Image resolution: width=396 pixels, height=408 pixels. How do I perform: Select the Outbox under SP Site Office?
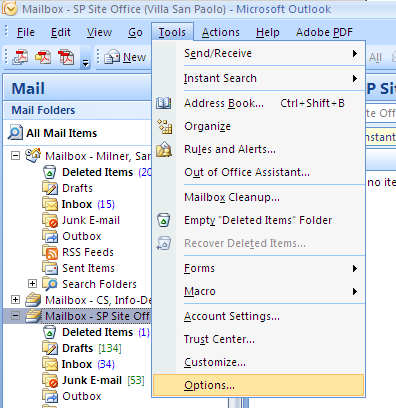(82, 396)
